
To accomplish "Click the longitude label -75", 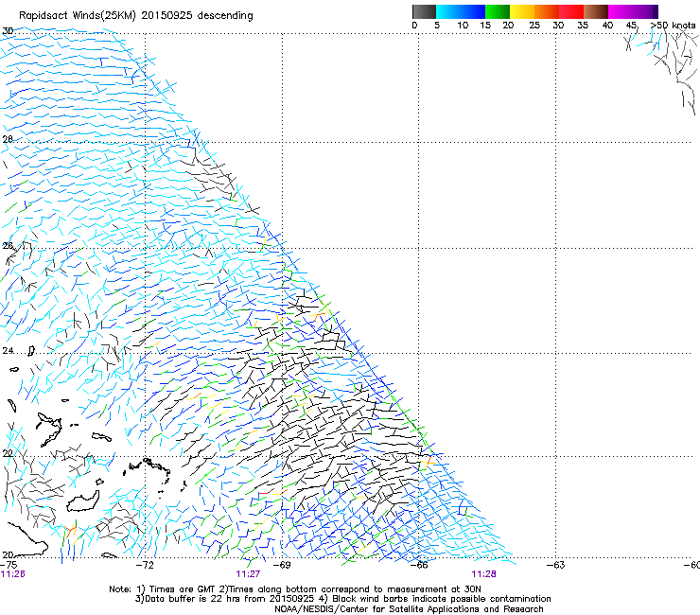I will click(x=9, y=565).
